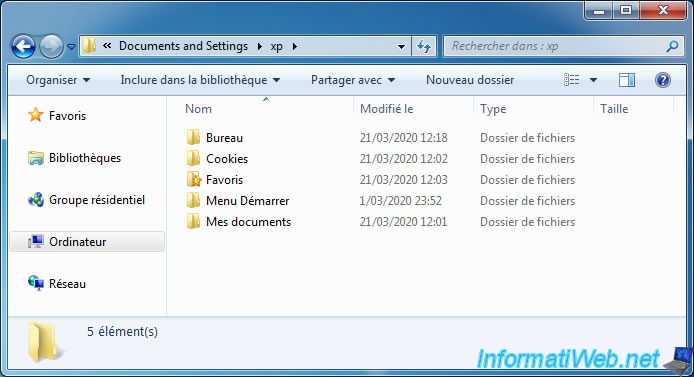The width and height of the screenshot is (694, 377).
Task: Click the Bureau folder icon
Action: (x=193, y=138)
